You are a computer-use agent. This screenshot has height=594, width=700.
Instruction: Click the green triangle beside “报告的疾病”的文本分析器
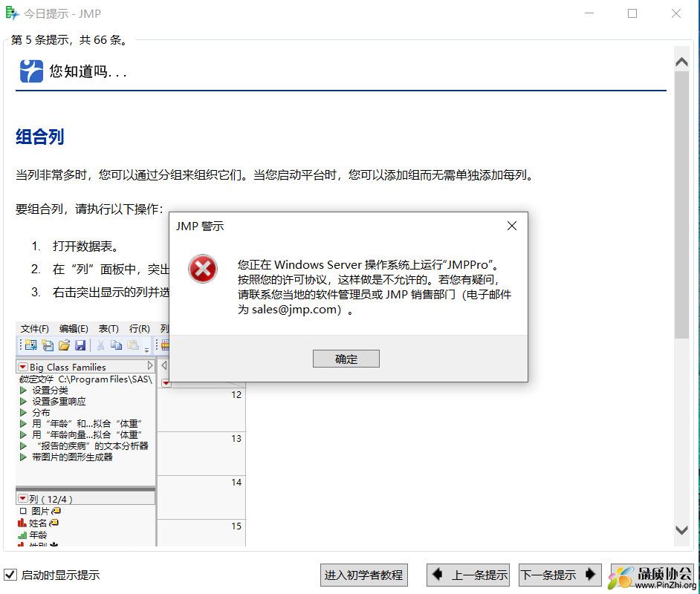(23, 446)
